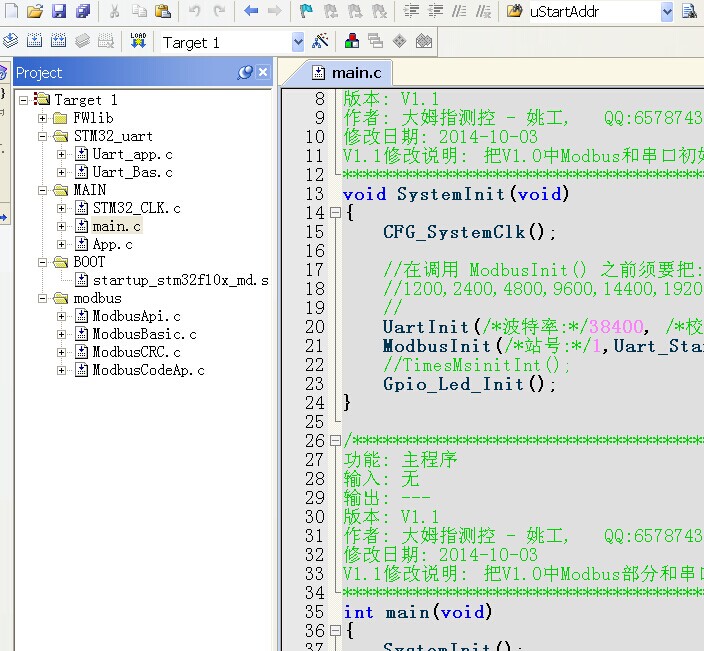The width and height of the screenshot is (704, 651).
Task: Insert a bookmark with the flag icon
Action: (306, 12)
